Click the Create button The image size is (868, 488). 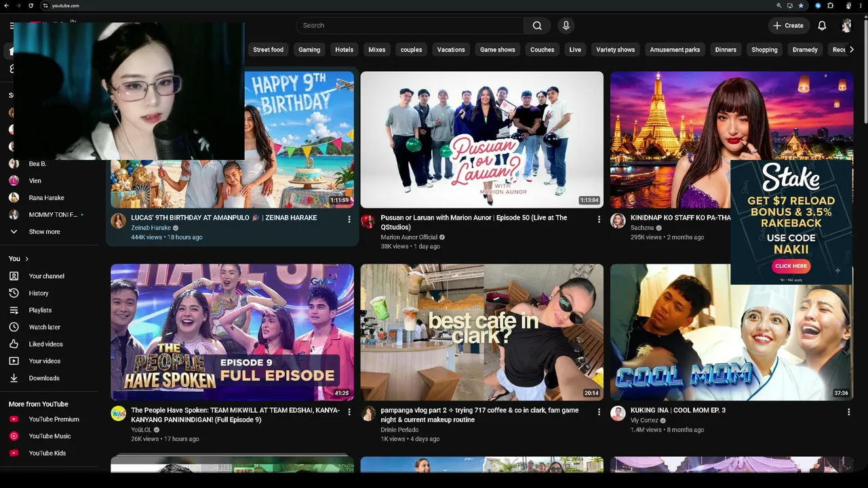pos(788,26)
